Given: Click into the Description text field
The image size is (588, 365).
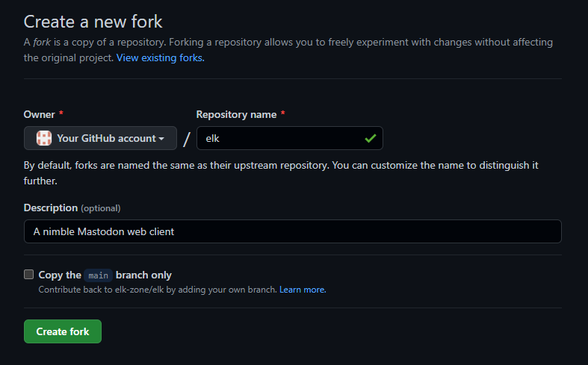Looking at the screenshot, I should 292,231.
